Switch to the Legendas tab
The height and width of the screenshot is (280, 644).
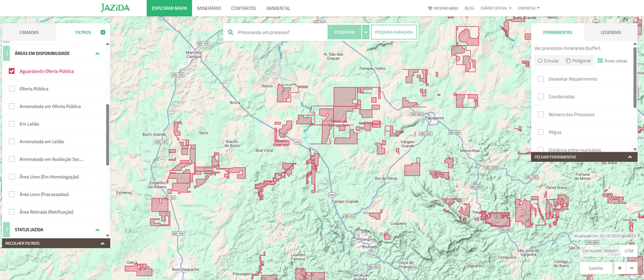coord(610,32)
